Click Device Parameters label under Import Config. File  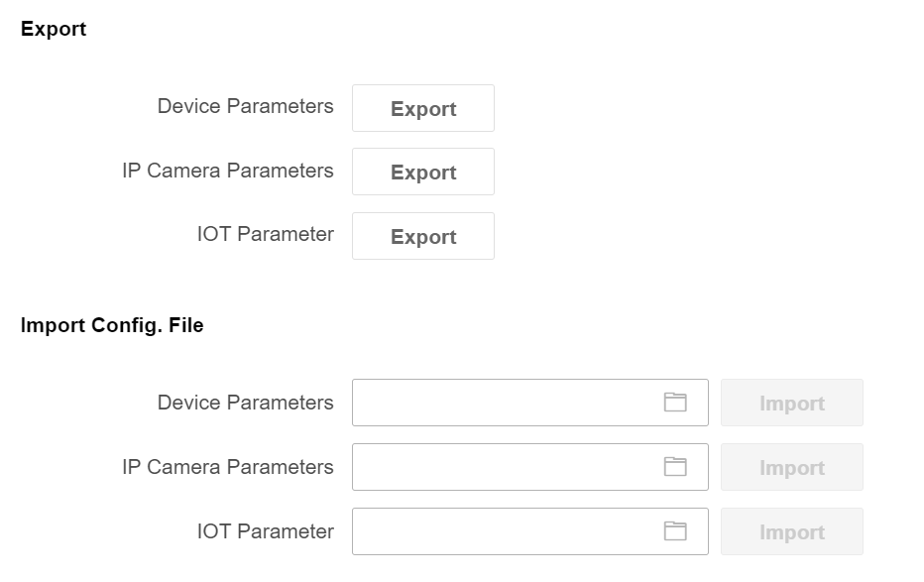point(245,403)
